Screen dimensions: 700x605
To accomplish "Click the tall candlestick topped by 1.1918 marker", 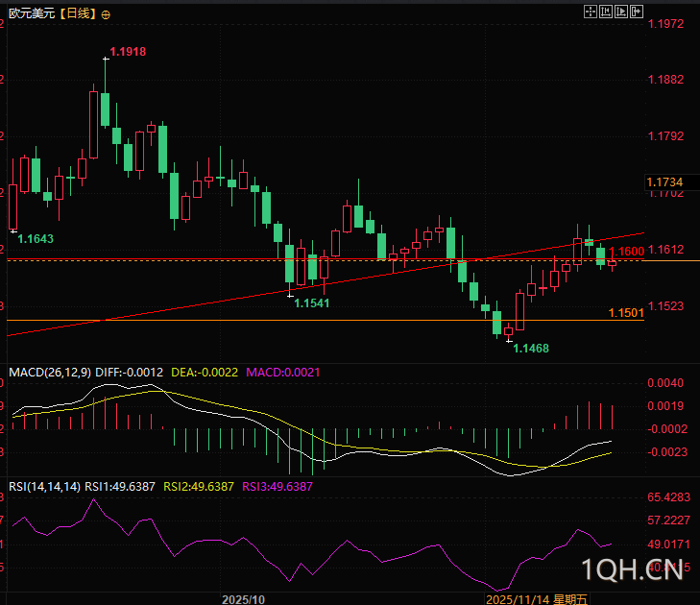I will (106, 109).
